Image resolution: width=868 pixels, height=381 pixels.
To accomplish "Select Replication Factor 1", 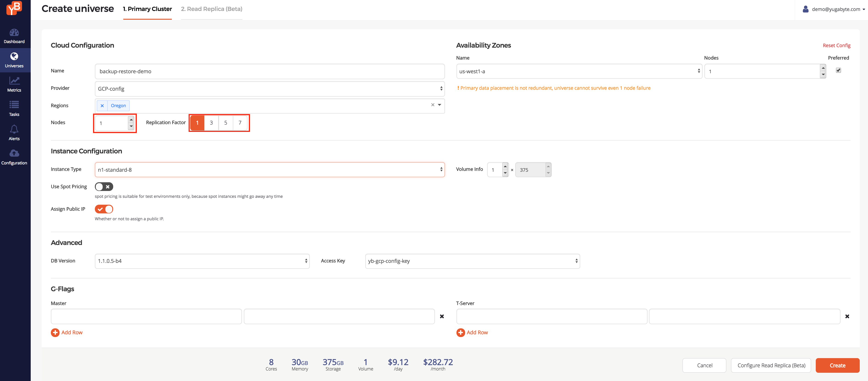I will [197, 123].
